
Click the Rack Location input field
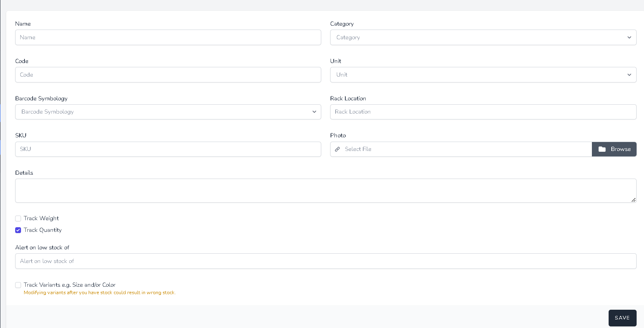(x=483, y=112)
